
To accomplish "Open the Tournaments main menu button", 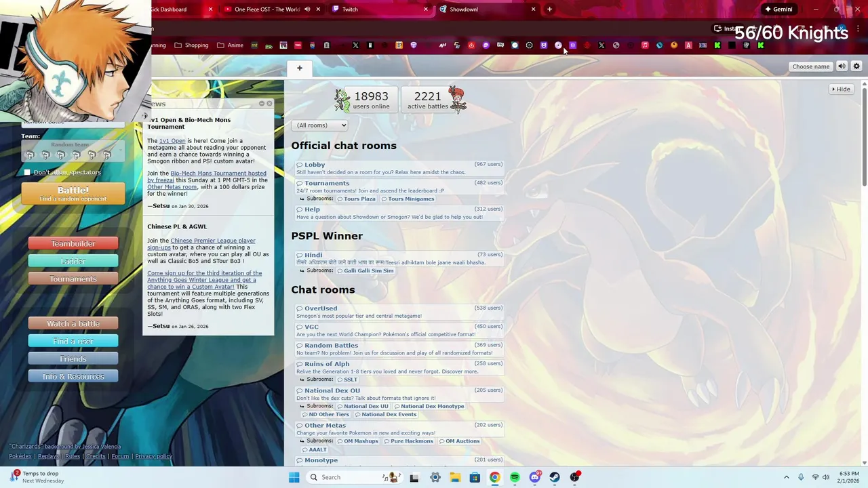I will pyautogui.click(x=73, y=279).
